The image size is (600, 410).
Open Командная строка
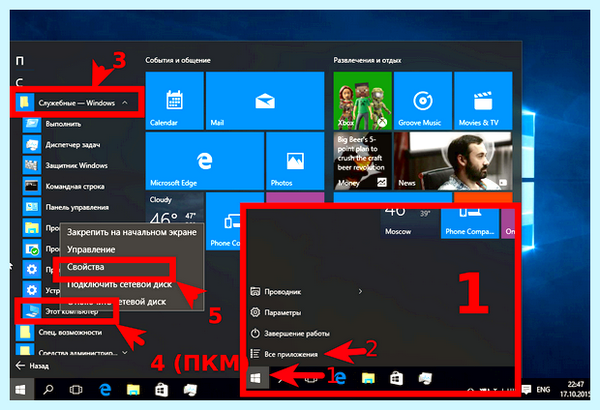(75, 186)
